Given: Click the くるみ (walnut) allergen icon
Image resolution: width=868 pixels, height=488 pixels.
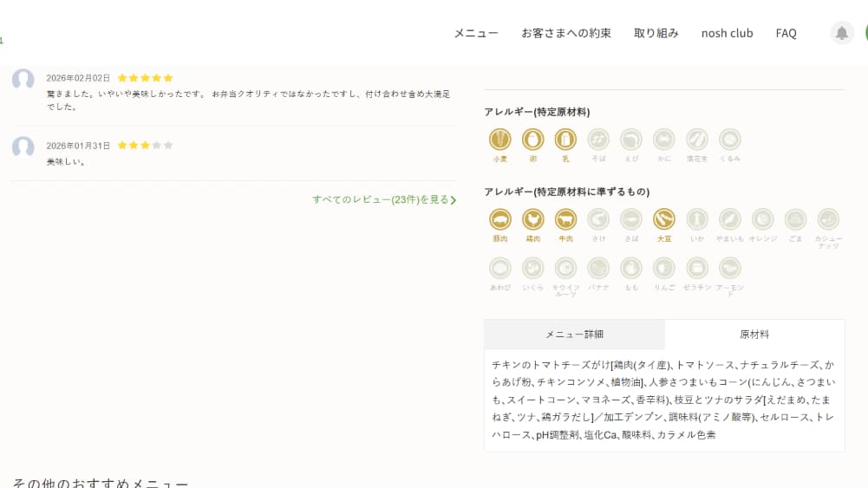Looking at the screenshot, I should 729,140.
